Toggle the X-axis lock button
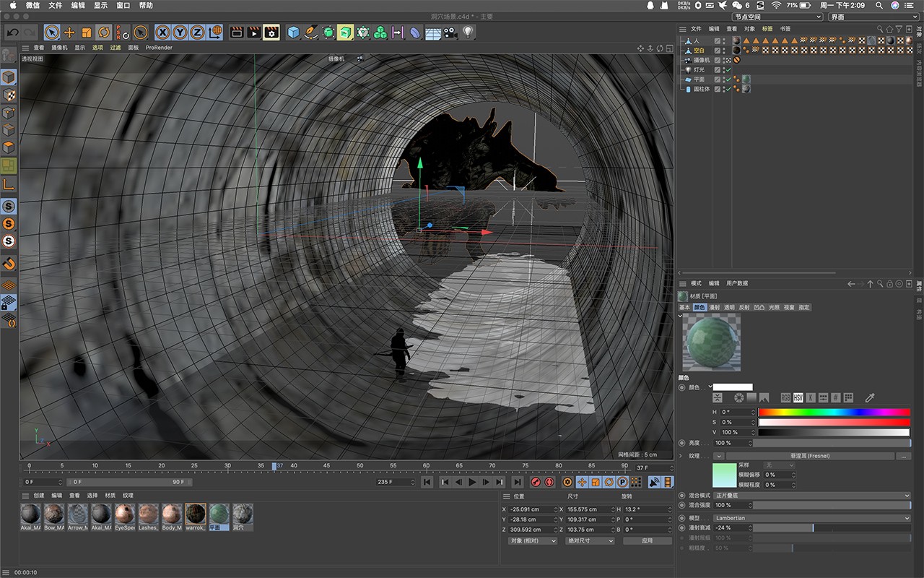This screenshot has height=578, width=924. [162, 33]
